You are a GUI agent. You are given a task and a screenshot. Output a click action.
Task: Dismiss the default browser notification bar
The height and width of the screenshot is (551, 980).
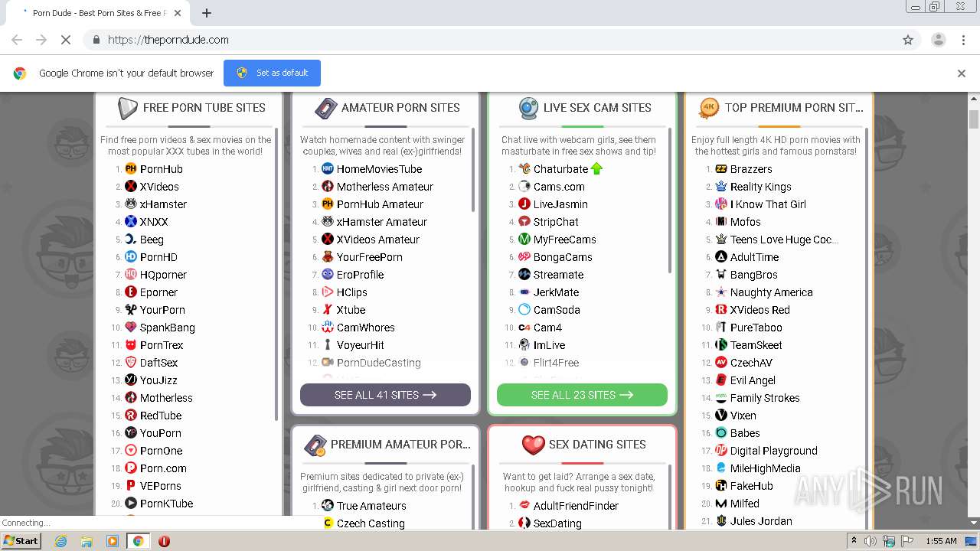coord(962,73)
